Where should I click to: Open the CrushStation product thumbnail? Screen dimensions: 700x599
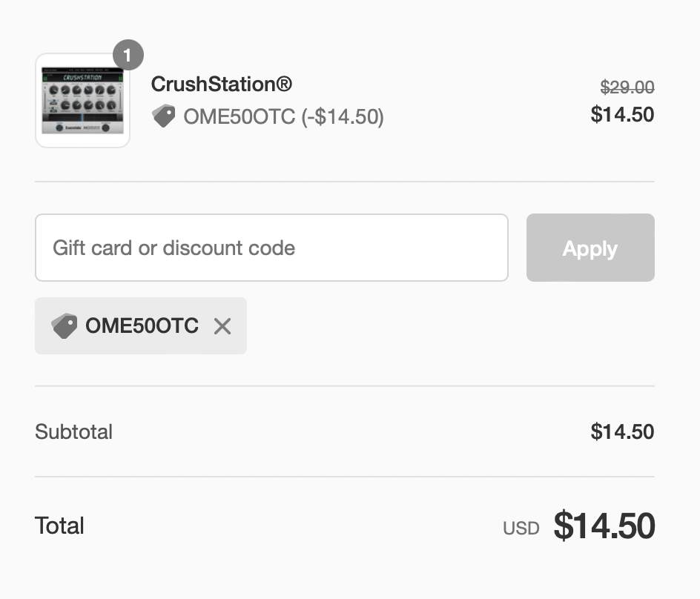point(82,100)
